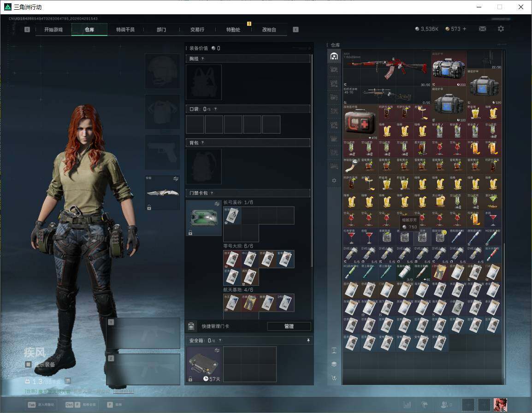532x413 pixels.
Task: Toggle the swap arrows on safe box
Action: coord(217,350)
